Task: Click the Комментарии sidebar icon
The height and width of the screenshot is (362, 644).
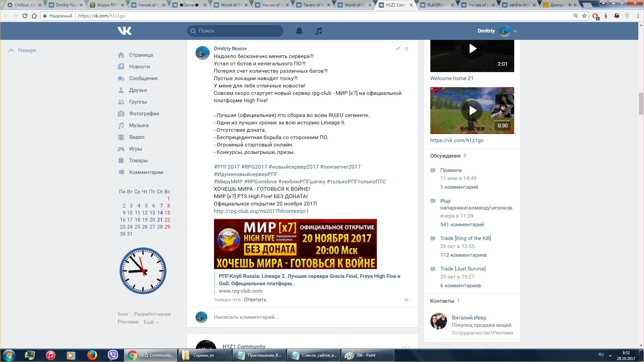Action: (121, 172)
